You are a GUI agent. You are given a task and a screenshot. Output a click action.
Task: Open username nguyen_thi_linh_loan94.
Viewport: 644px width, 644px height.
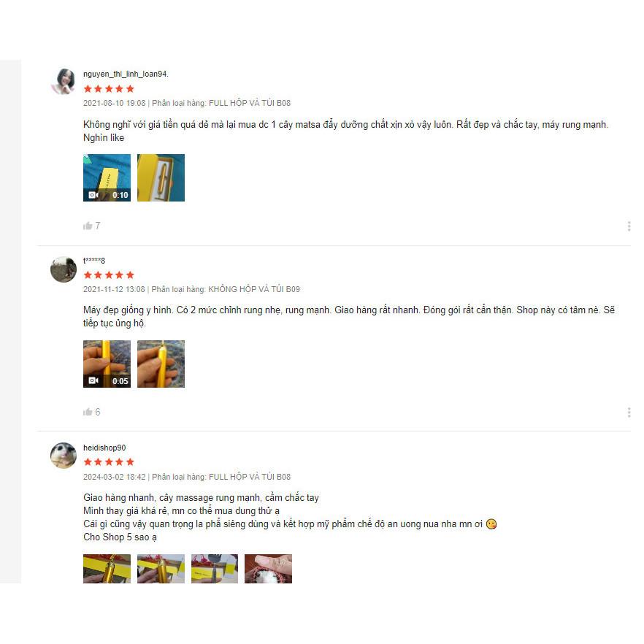126,74
